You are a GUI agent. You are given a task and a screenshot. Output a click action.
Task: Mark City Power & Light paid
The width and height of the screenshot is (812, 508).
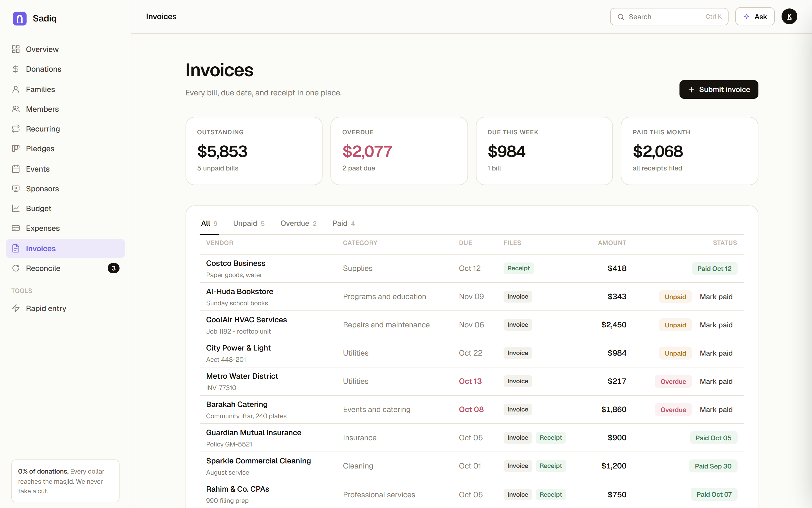pyautogui.click(x=716, y=353)
